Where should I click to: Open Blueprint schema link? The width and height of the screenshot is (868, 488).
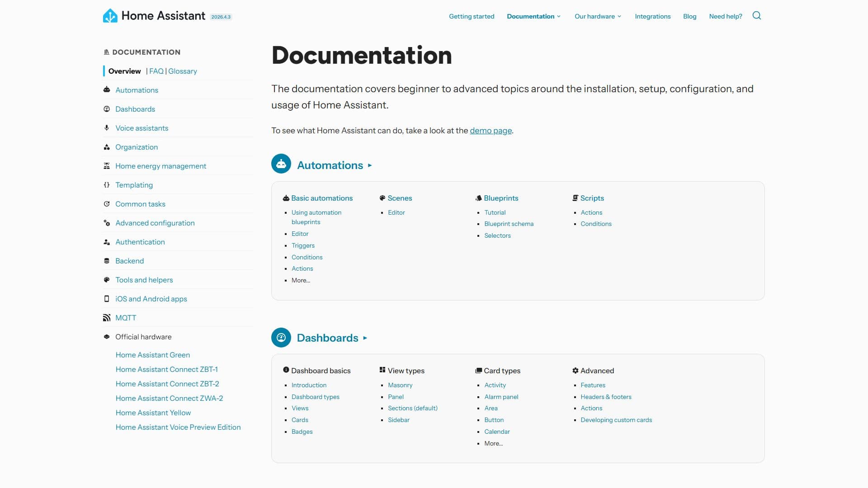[x=509, y=224]
